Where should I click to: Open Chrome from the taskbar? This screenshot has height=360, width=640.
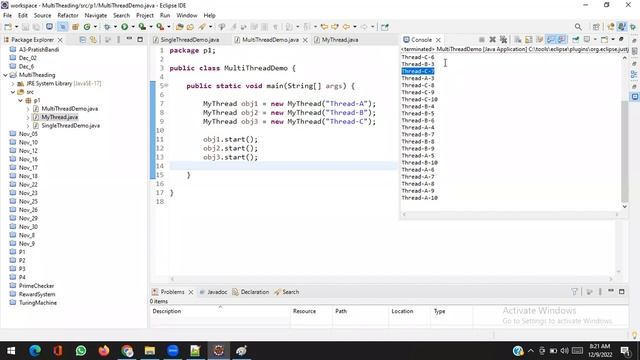[x=127, y=351]
